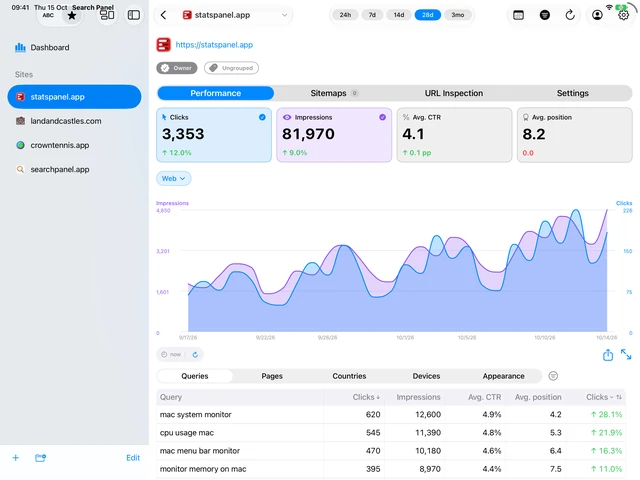Select the 28d date range
This screenshot has height=480, width=640.
[427, 15]
